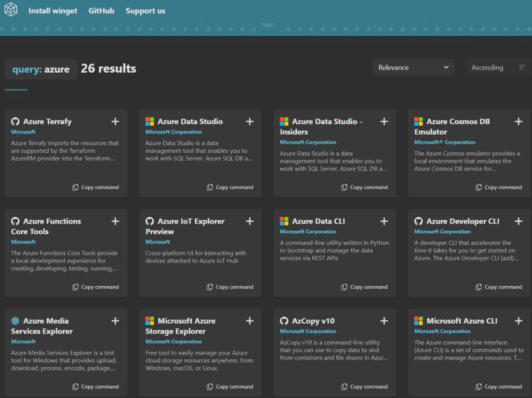Click Microsoft publisher under Azure Terrafy
The width and height of the screenshot is (532, 398).
(x=23, y=131)
